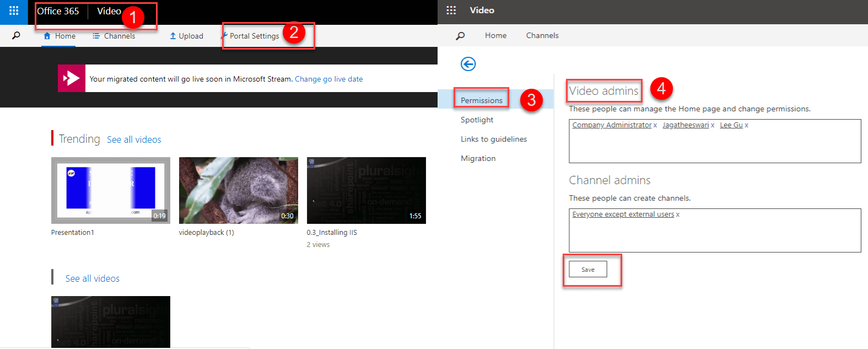Screen dimensions: 868x349
Task: Go to the Migration settings section
Action: tap(478, 158)
